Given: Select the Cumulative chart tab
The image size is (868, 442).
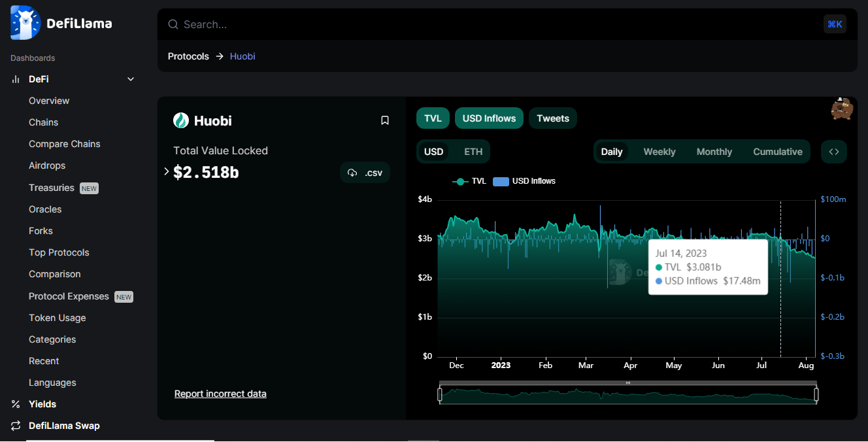Looking at the screenshot, I should (x=777, y=152).
